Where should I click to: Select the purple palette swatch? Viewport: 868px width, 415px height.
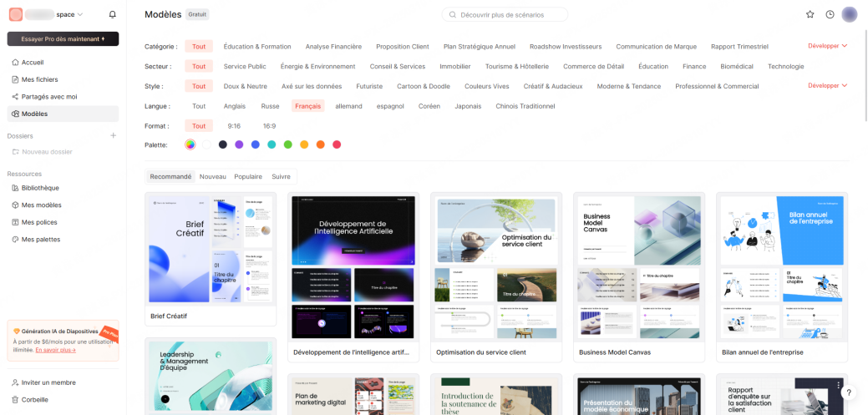coord(239,144)
